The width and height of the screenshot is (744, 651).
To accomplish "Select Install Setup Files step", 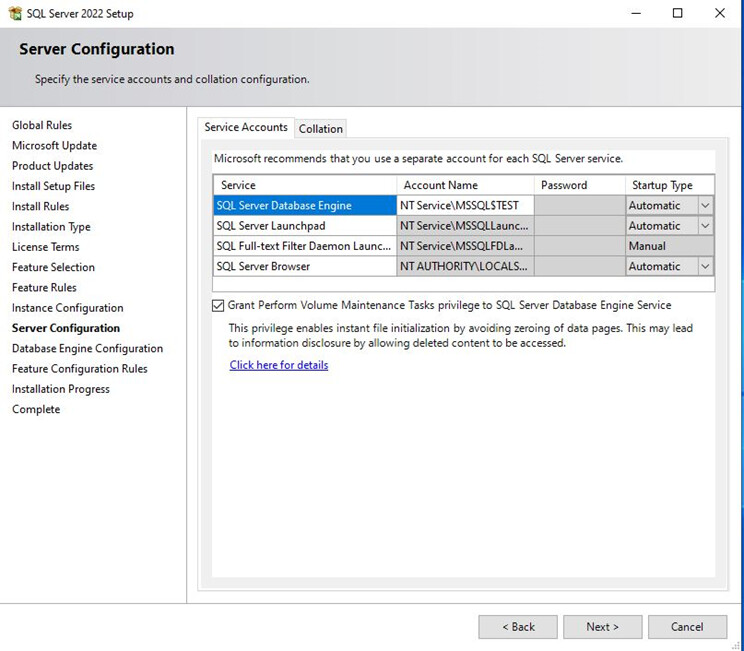I will tap(53, 186).
